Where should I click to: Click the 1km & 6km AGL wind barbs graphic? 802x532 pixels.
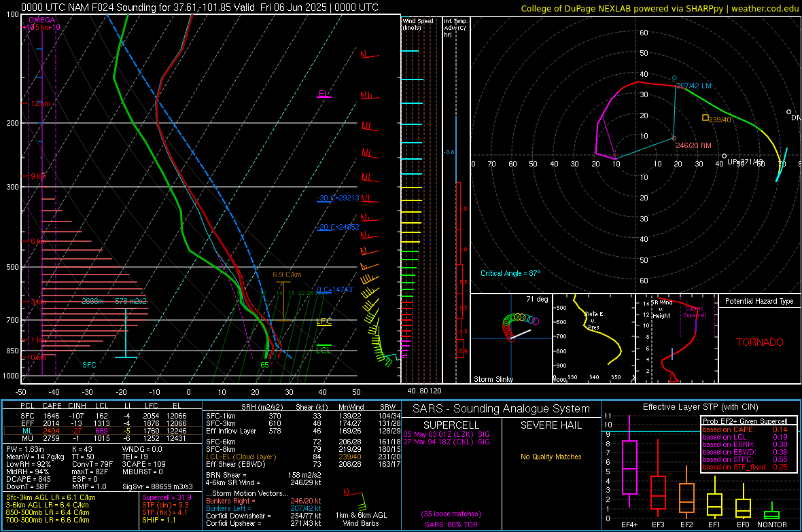coord(355,499)
